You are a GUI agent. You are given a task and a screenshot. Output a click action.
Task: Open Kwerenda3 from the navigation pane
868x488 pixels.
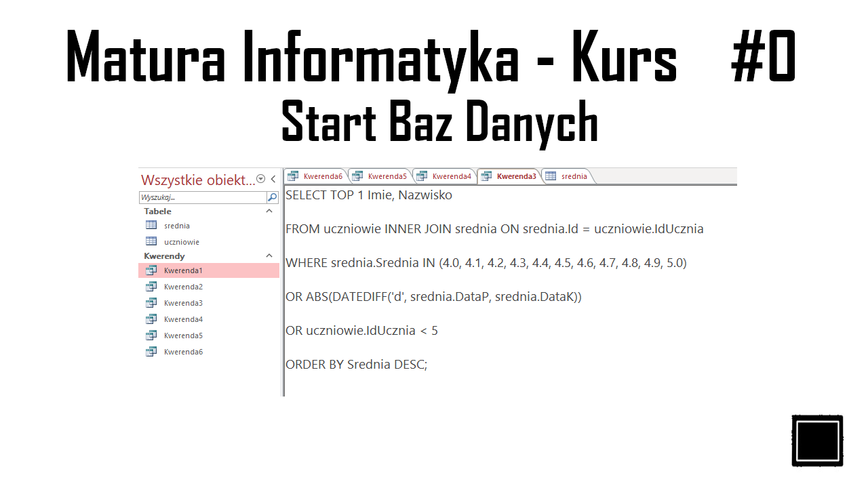[183, 302]
